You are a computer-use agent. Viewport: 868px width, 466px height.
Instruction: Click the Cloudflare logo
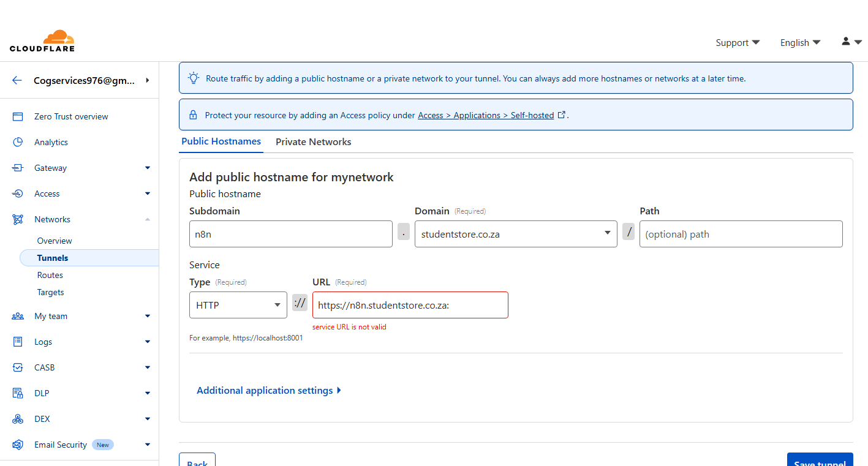click(x=42, y=41)
